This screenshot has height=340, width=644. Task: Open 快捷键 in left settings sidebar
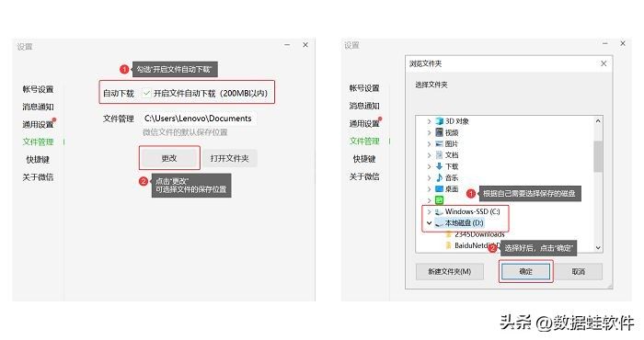[38, 160]
